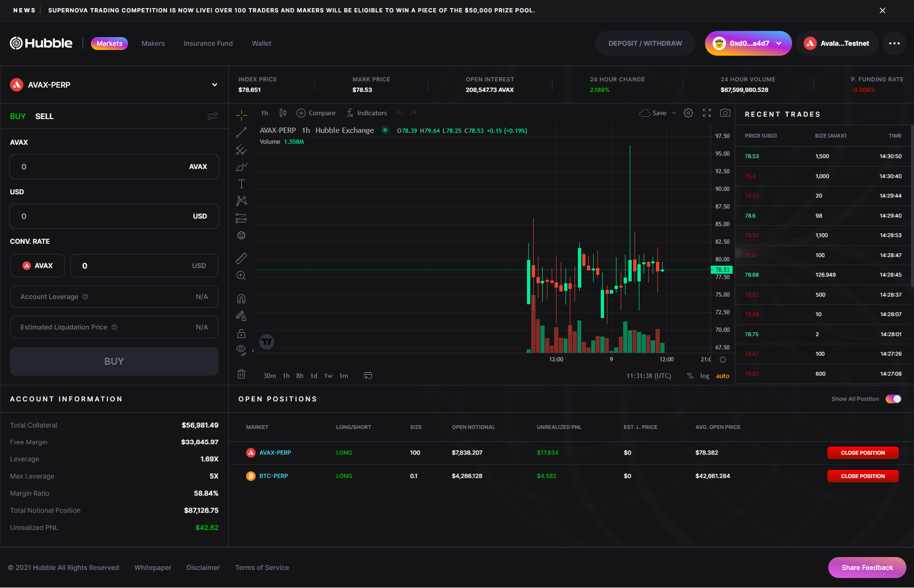Open the Disclaimer link

[203, 568]
